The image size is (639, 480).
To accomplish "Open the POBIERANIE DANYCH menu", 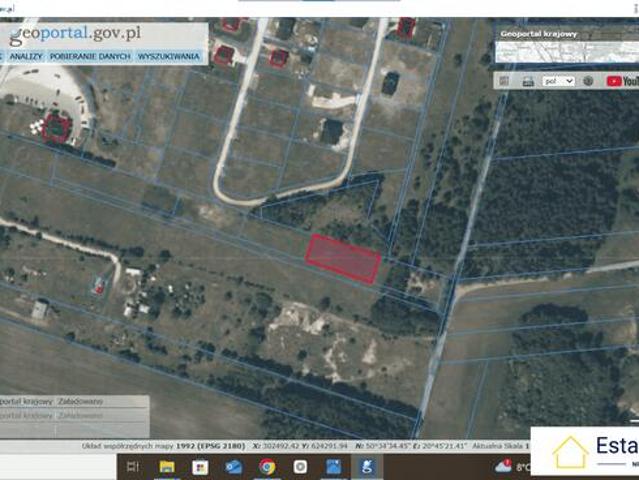I will tap(90, 56).
